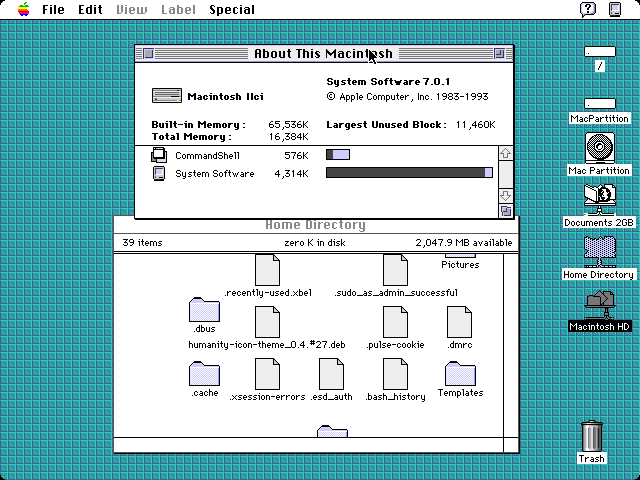Click scroll down arrow in About window
Viewport: 640px width, 480px height.
(x=506, y=196)
